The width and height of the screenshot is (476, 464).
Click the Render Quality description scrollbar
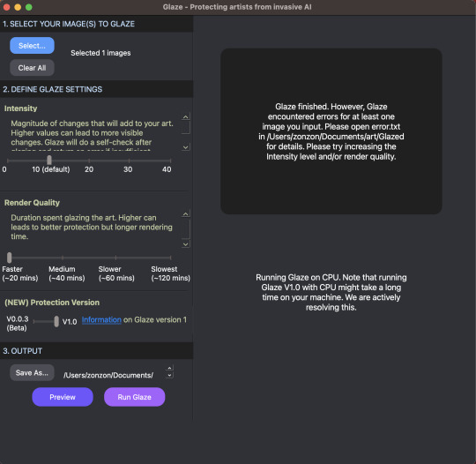185,228
